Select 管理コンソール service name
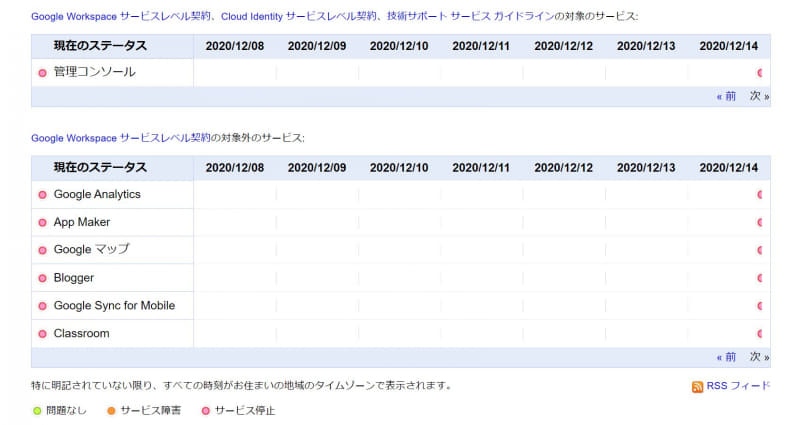The height and width of the screenshot is (425, 800). pyautogui.click(x=95, y=72)
